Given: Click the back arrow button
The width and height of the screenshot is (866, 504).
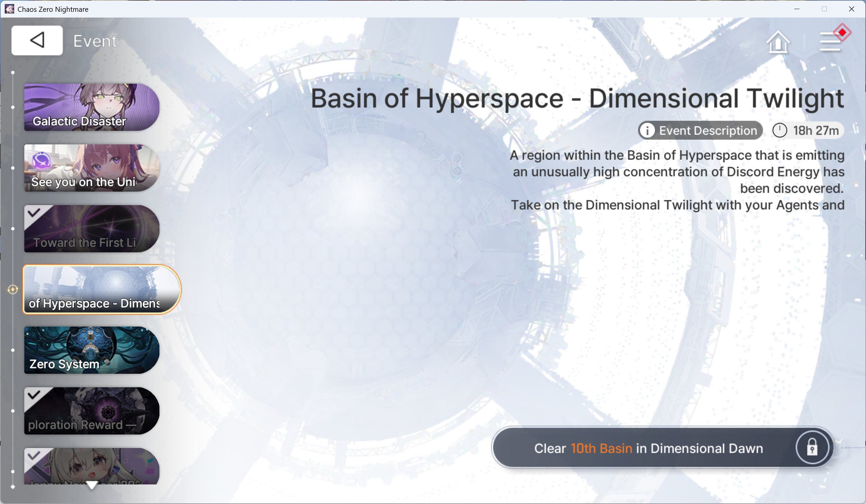Looking at the screenshot, I should click(37, 40).
